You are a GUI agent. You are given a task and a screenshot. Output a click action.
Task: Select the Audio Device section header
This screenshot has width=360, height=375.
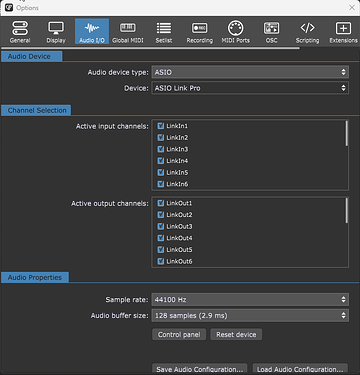click(x=31, y=56)
